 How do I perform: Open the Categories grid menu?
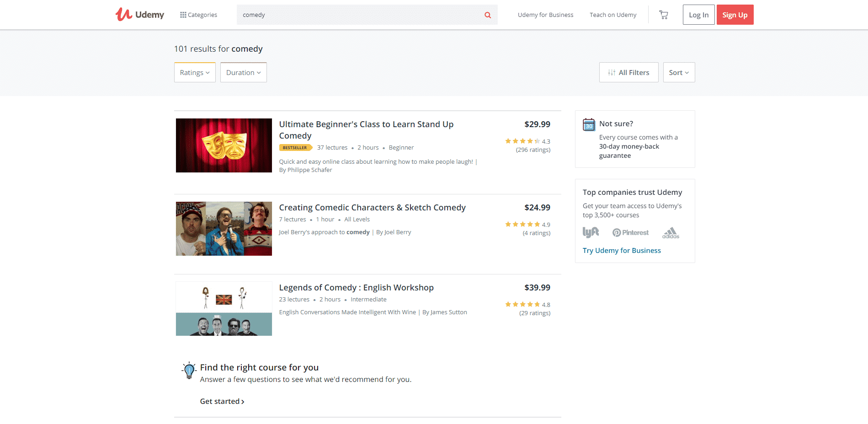pos(199,15)
